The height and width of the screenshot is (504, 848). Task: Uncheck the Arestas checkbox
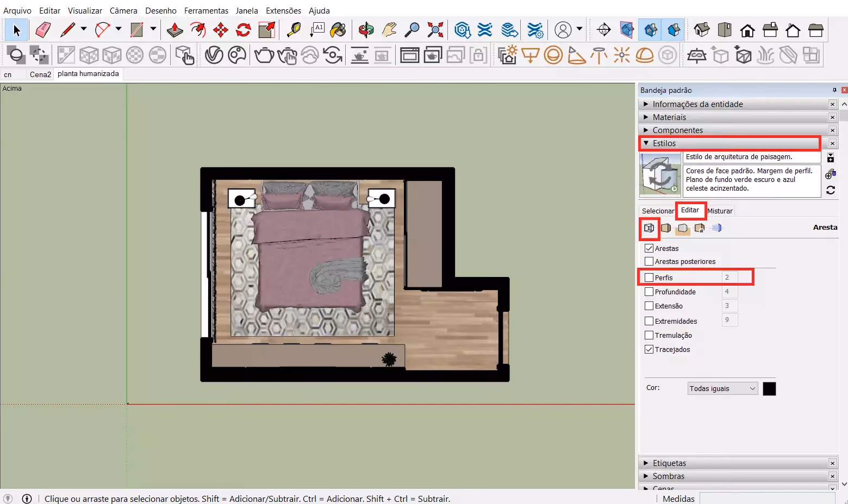[x=649, y=248]
